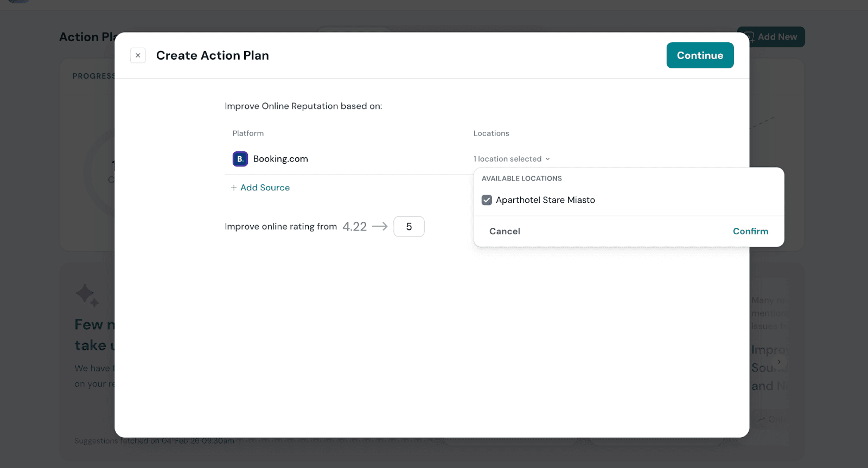Click the Add New button
This screenshot has width=868, height=468.
pyautogui.click(x=776, y=37)
